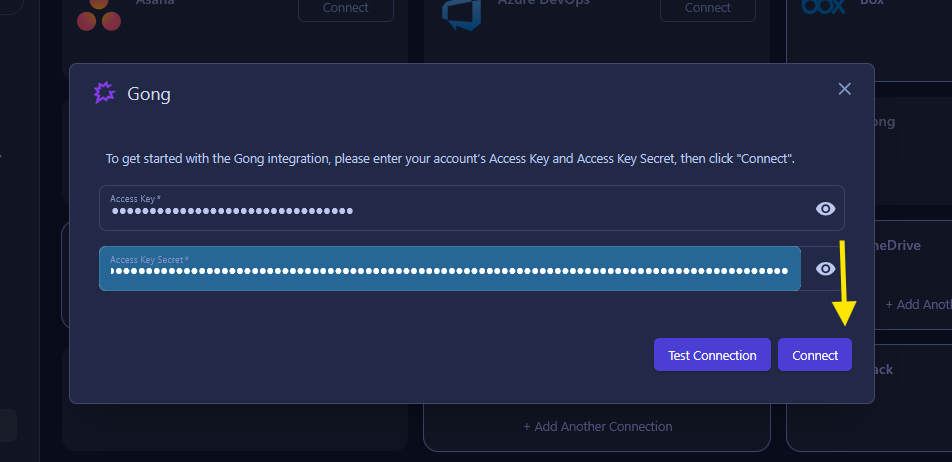This screenshot has height=462, width=952.
Task: Click Connect in the Gong dialog
Action: tap(814, 355)
